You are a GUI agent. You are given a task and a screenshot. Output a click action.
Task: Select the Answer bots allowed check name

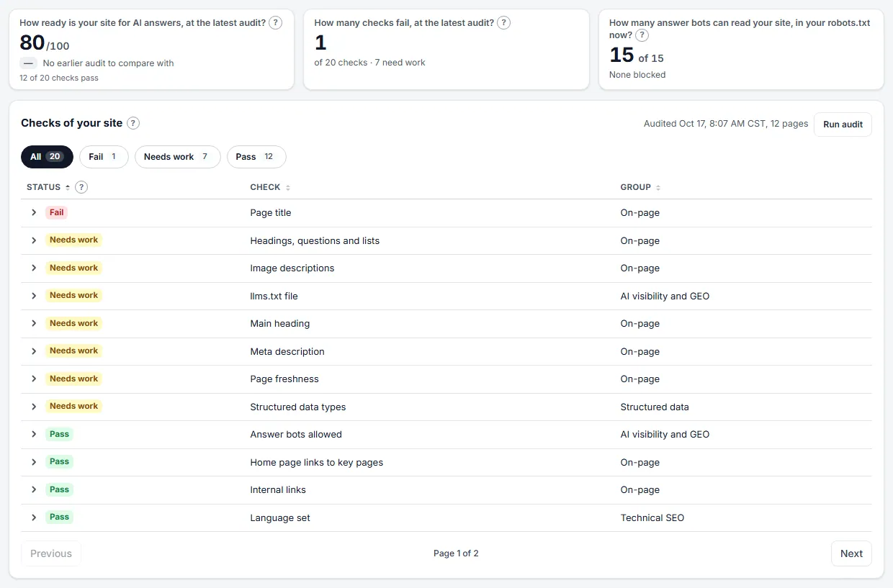pos(296,435)
